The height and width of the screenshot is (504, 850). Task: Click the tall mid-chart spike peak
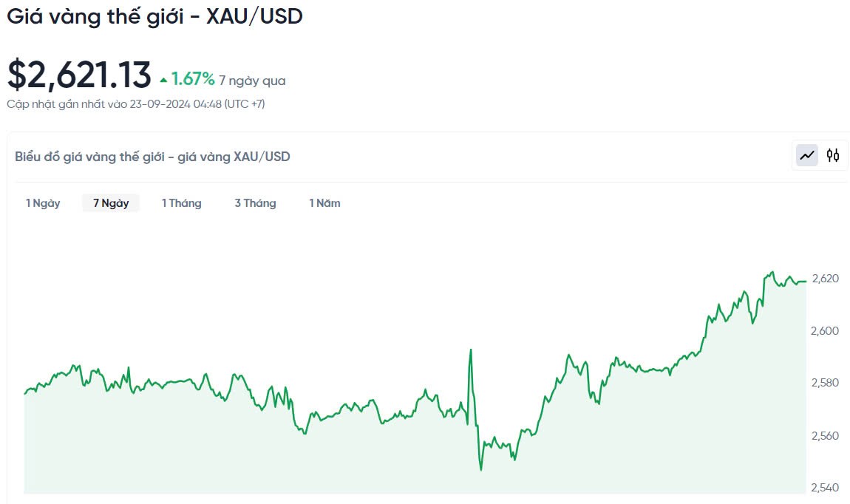pos(471,350)
